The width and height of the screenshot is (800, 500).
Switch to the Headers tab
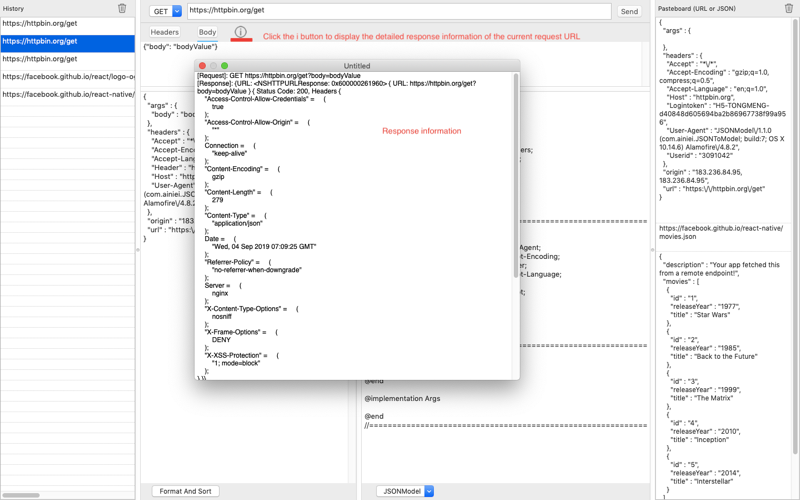tap(164, 32)
